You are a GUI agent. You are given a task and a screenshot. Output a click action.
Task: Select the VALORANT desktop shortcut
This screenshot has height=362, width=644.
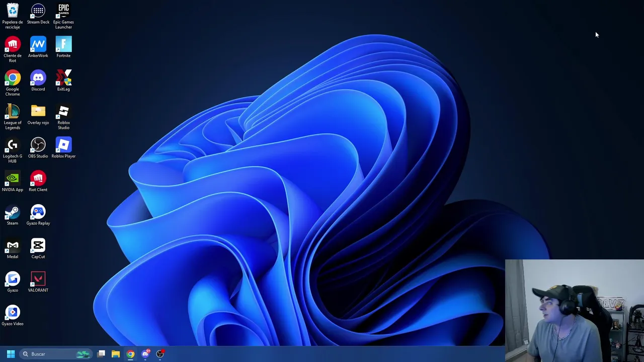38,282
